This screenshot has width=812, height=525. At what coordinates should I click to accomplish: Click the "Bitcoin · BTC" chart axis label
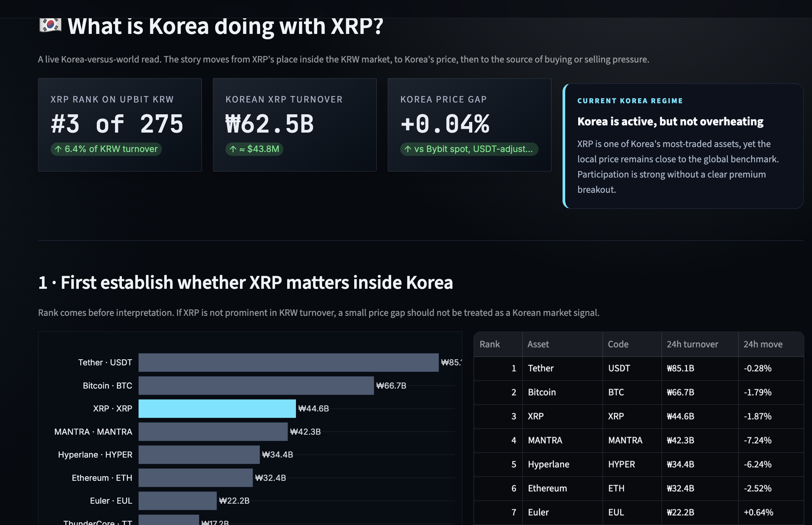[x=107, y=386]
